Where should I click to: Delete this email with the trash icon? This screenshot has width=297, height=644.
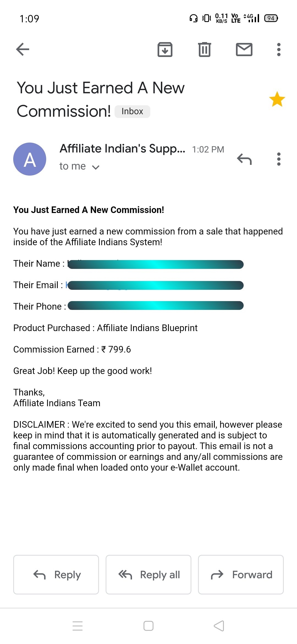point(204,50)
